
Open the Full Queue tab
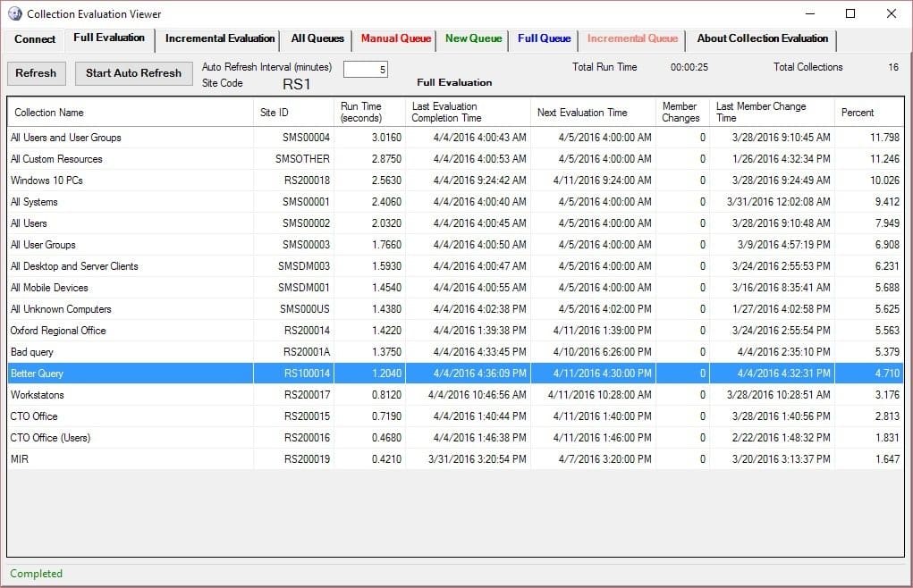click(x=544, y=38)
